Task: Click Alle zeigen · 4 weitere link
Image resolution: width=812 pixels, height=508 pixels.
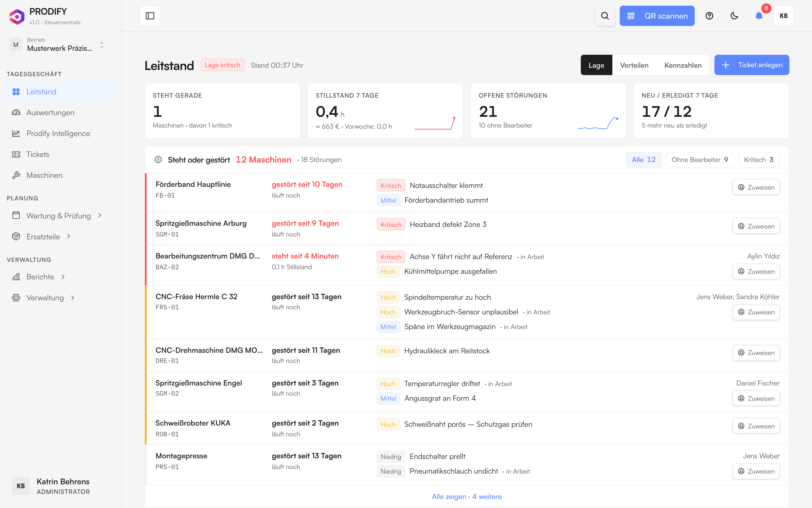Action: pyautogui.click(x=467, y=497)
